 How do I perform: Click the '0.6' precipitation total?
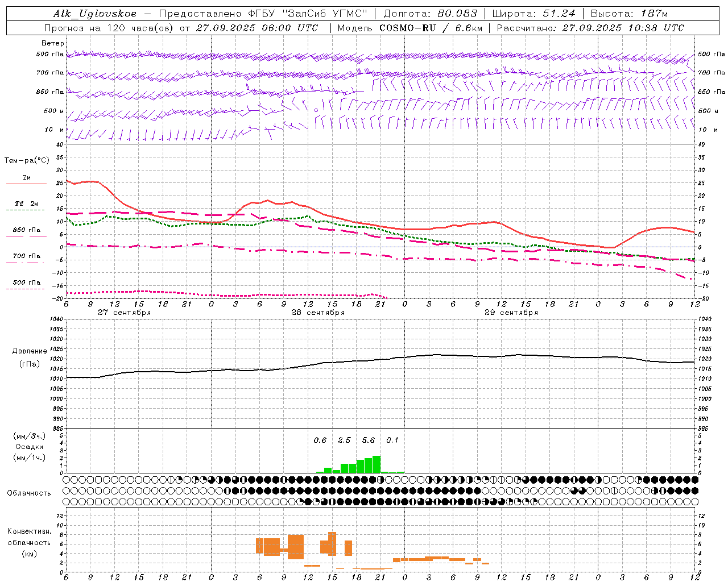pos(320,440)
